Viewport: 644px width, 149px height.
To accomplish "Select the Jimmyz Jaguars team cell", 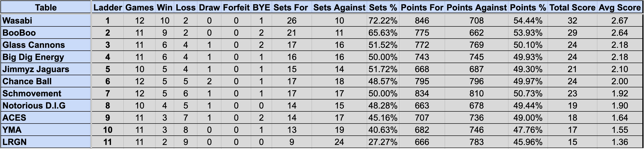I will [45, 69].
